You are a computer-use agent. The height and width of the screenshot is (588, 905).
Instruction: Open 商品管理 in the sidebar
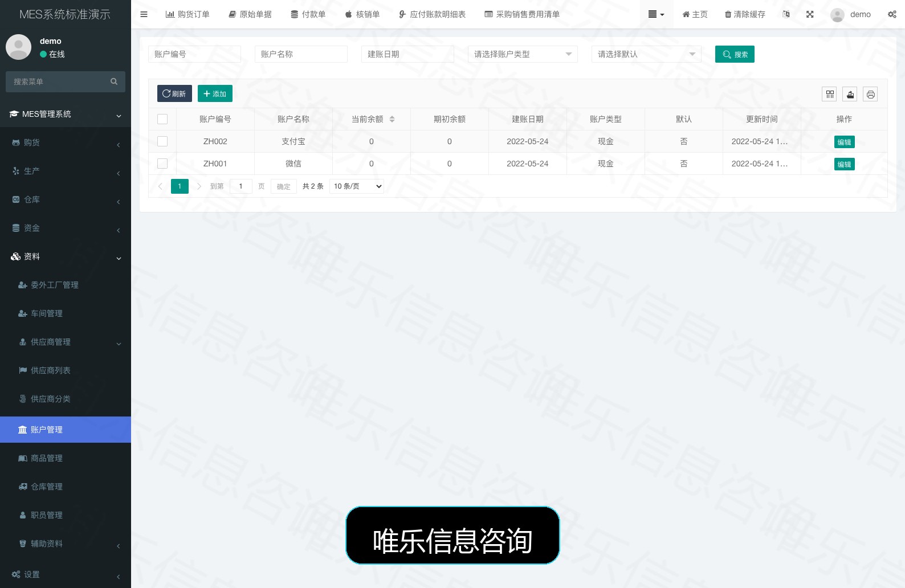click(x=66, y=458)
